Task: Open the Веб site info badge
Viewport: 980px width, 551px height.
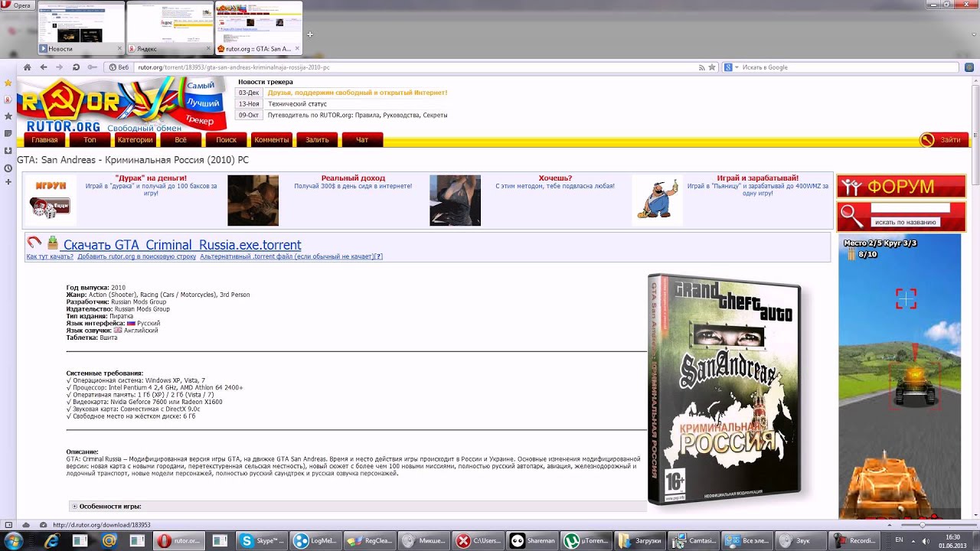Action: coord(119,67)
